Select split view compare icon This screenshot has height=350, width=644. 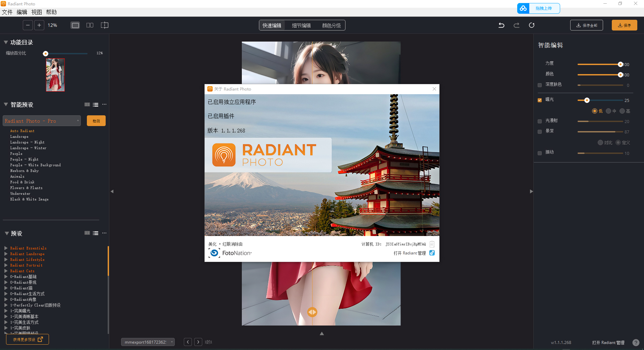105,25
